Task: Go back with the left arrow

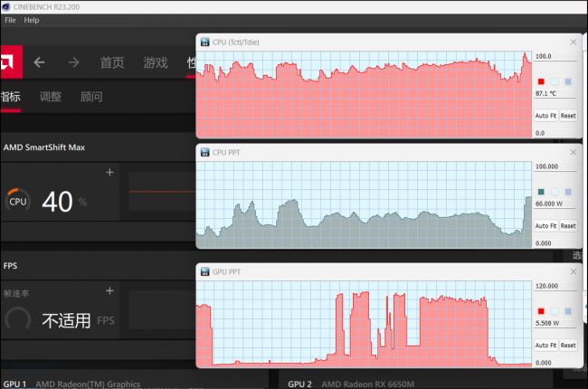Action: tap(39, 62)
